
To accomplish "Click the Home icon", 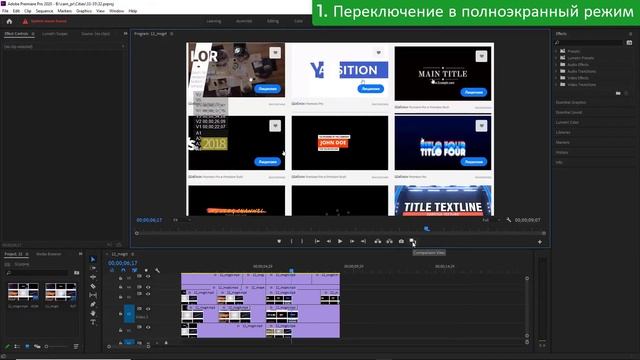I will click(9, 21).
